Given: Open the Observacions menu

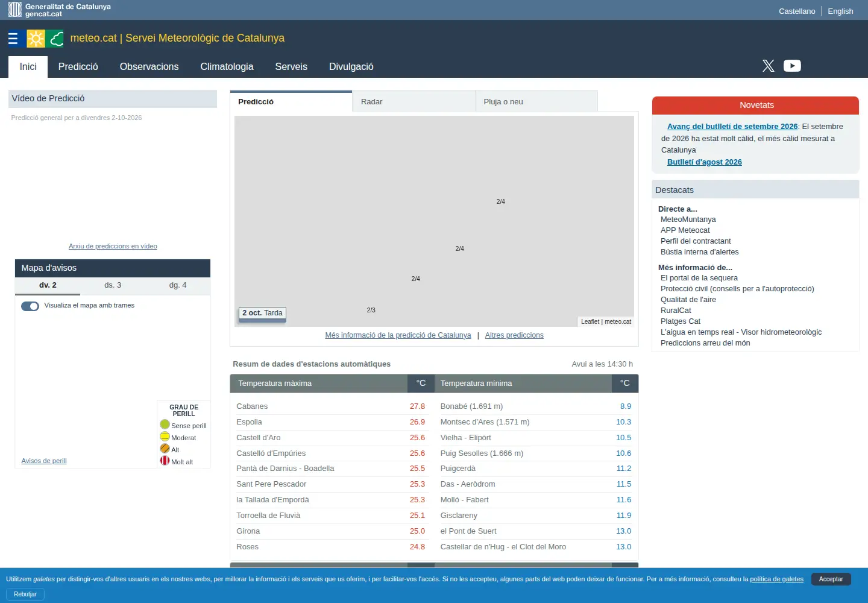Looking at the screenshot, I should (149, 67).
